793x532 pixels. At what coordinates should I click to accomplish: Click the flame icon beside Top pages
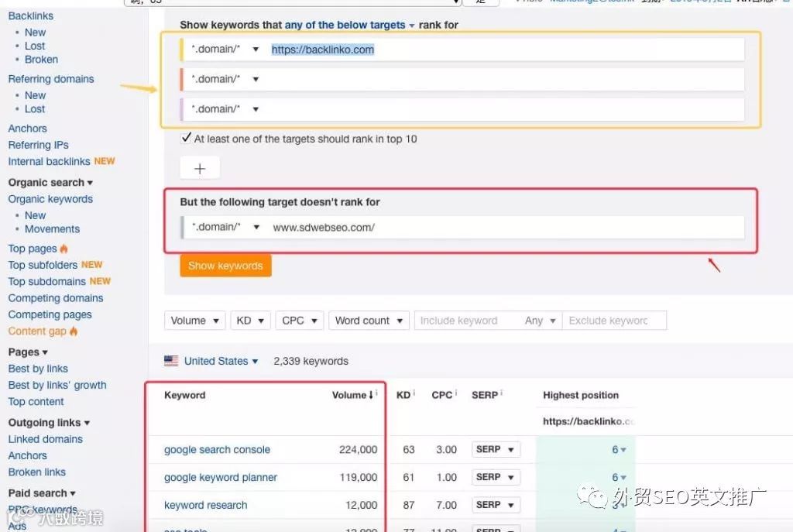64,249
